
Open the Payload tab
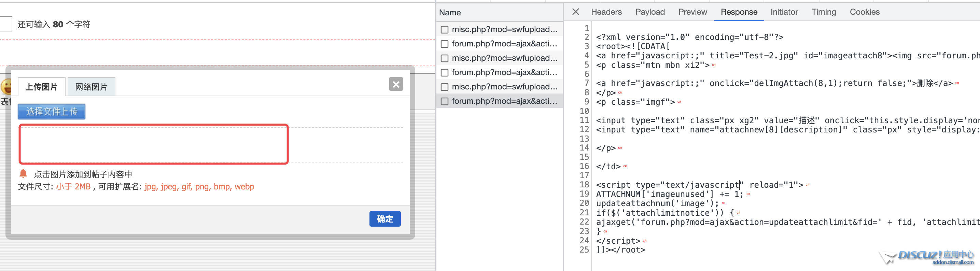click(650, 12)
